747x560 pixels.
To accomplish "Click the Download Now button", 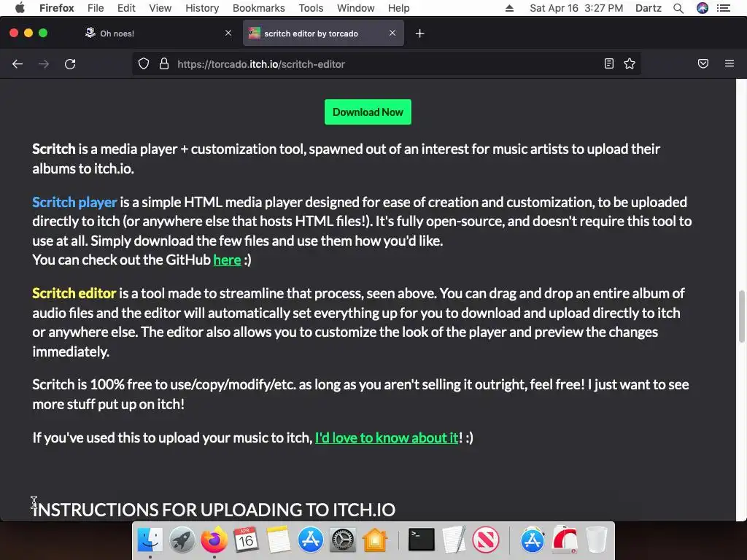I will click(368, 112).
